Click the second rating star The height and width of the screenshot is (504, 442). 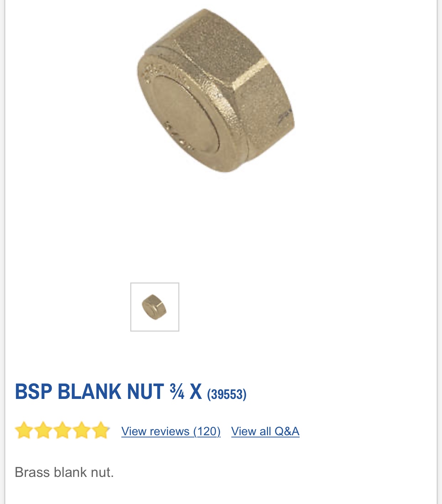point(43,430)
